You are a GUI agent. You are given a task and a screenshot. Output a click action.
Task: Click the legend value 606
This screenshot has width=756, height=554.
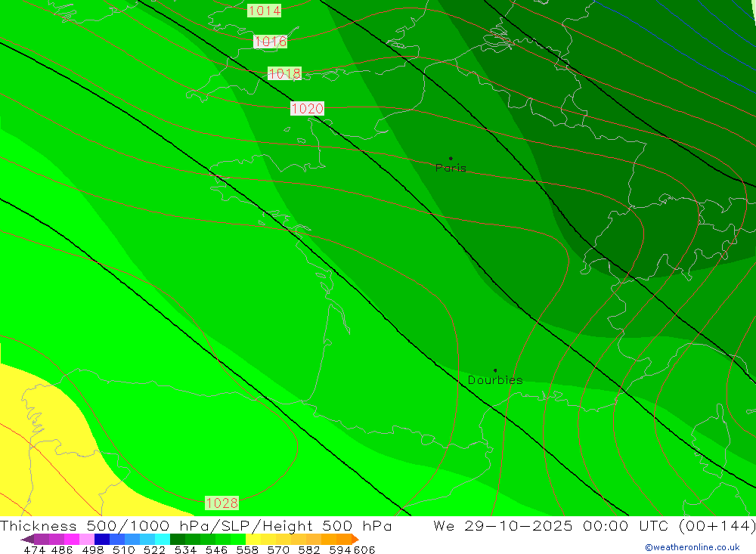tap(364, 549)
